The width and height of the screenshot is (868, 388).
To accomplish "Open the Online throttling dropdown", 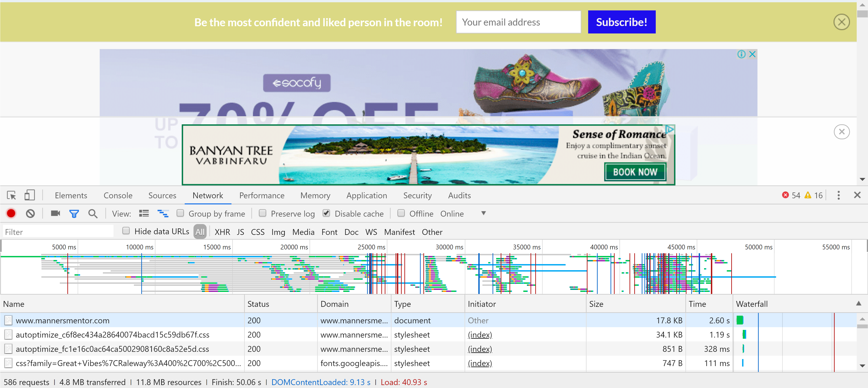I will [x=463, y=214].
